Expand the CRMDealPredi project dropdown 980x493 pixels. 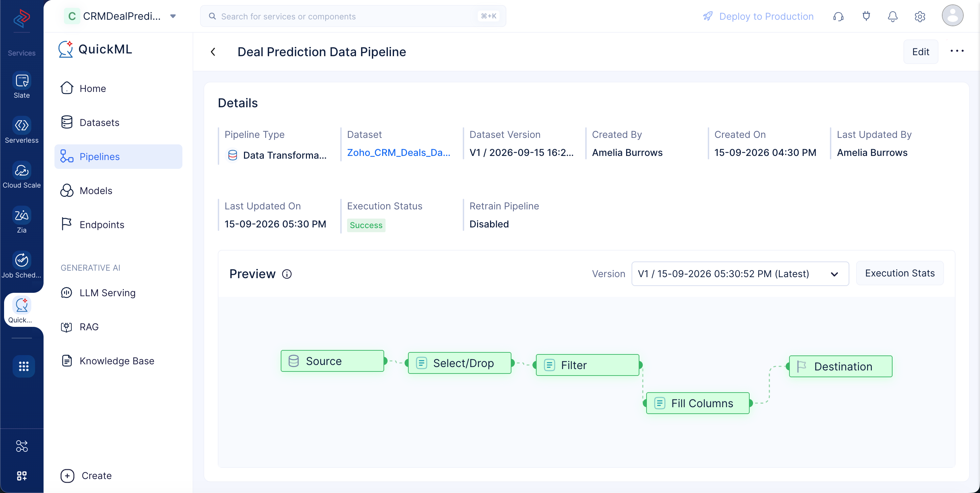(173, 16)
